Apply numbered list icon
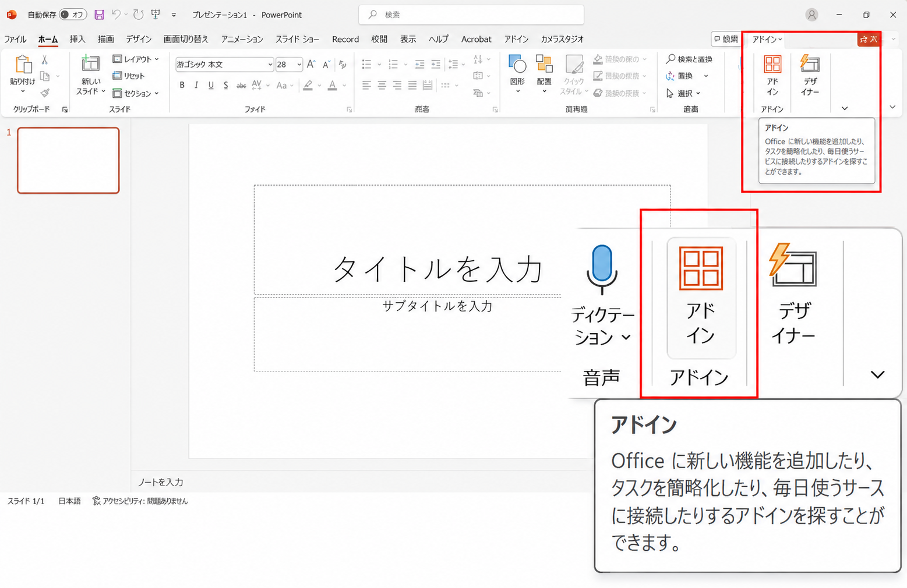Image resolution: width=907 pixels, height=588 pixels. pyautogui.click(x=393, y=64)
